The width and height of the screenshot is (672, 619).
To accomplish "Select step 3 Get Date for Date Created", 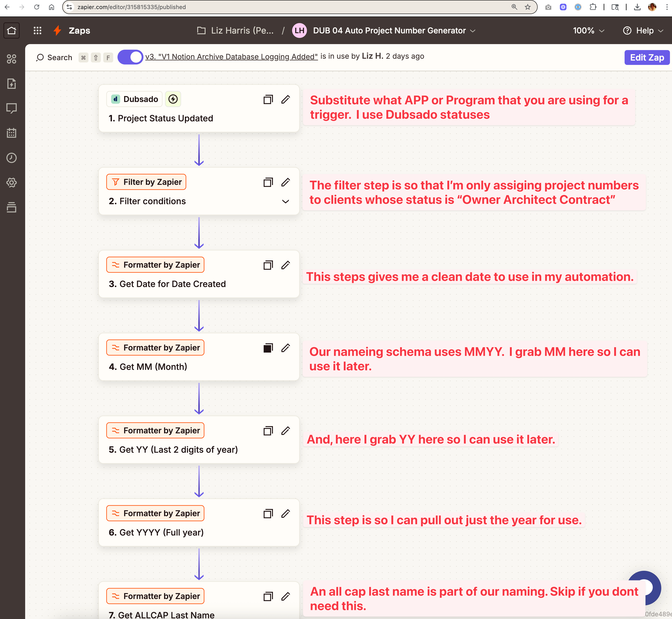I will point(199,274).
